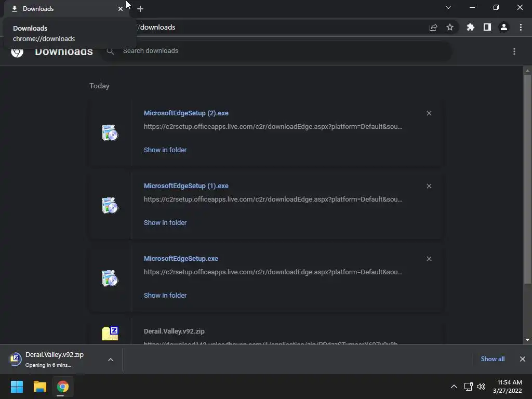Click the page scrollbar down arrow
Viewport: 532px width, 399px height.
point(527,340)
